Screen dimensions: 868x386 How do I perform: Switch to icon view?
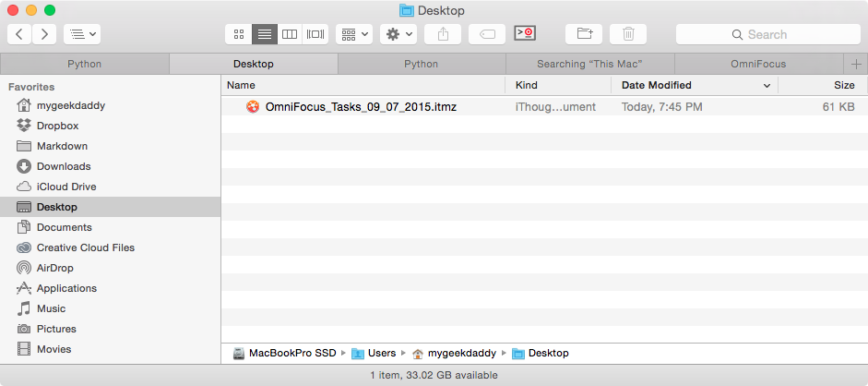tap(239, 34)
